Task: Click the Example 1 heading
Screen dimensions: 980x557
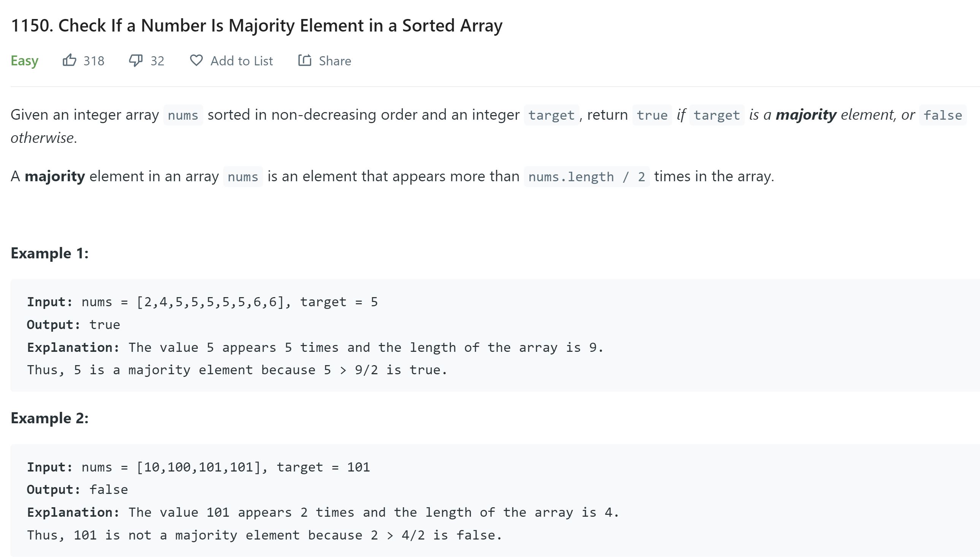Action: (x=50, y=253)
